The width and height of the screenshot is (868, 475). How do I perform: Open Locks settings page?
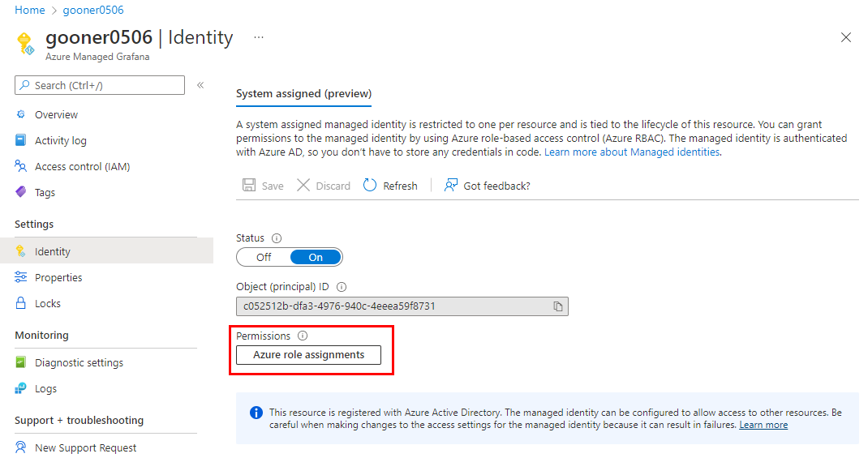pos(48,304)
